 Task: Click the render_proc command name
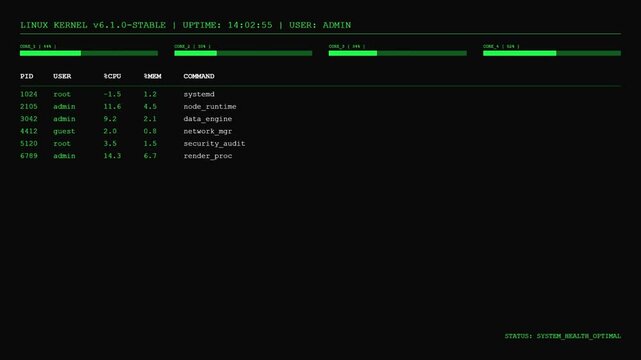(208, 156)
